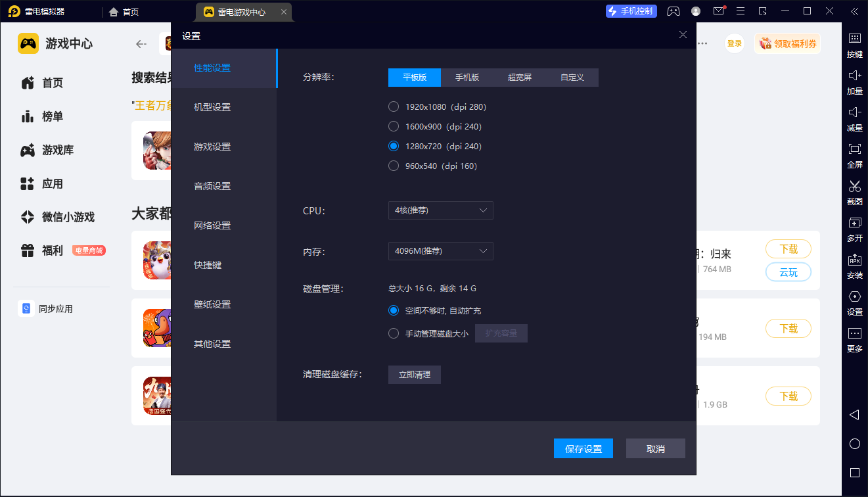Open the hamburger menu in title bar

(741, 11)
